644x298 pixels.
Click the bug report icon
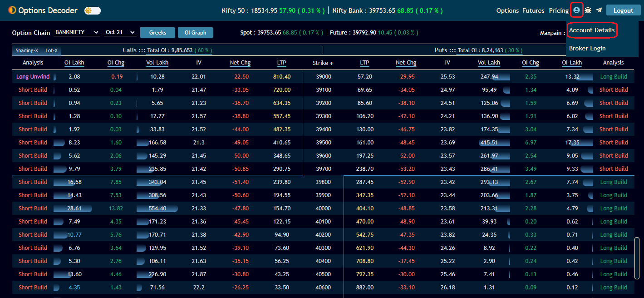point(588,10)
